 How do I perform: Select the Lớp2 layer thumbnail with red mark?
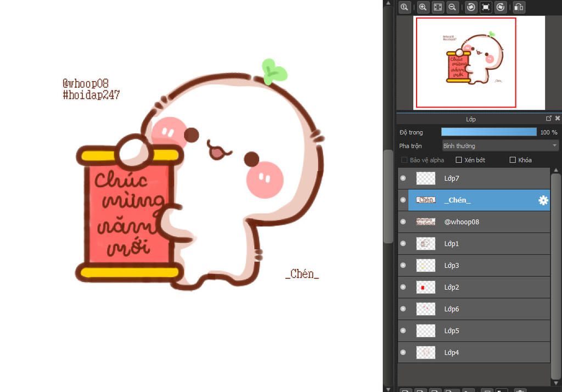click(426, 287)
